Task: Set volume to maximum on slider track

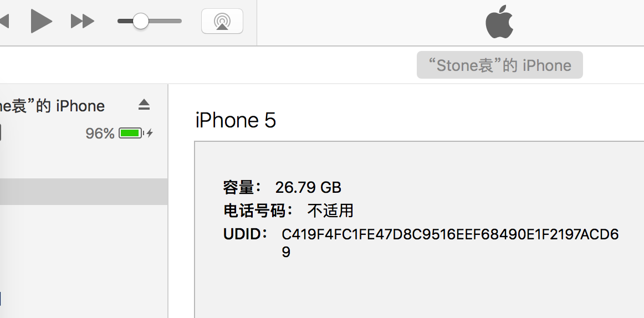Action: pos(180,21)
